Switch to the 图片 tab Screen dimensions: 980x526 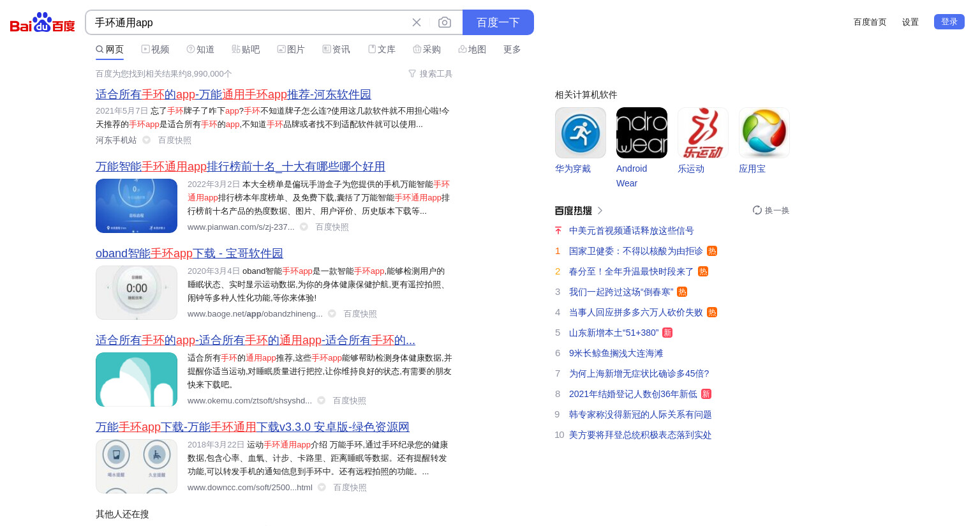pos(291,49)
